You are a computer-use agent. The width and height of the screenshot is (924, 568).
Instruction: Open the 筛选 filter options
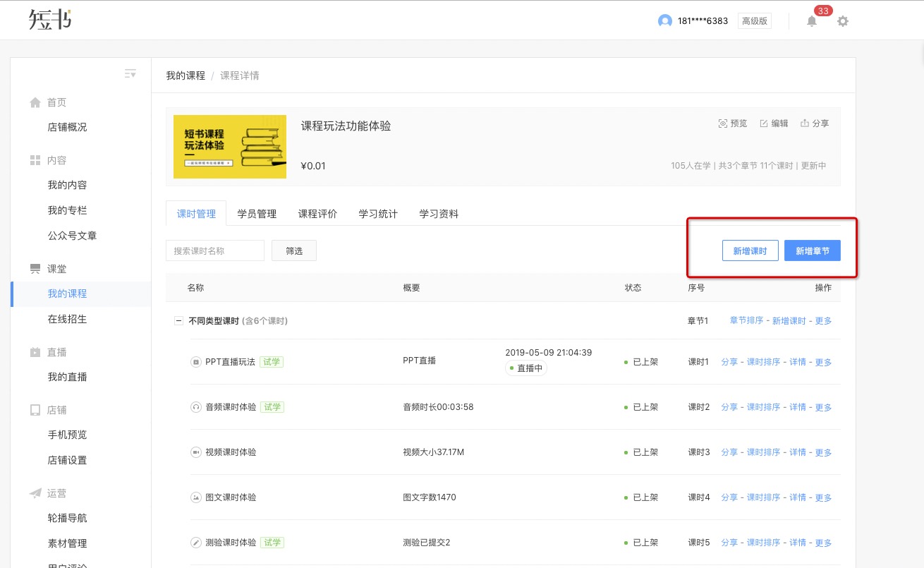click(294, 250)
